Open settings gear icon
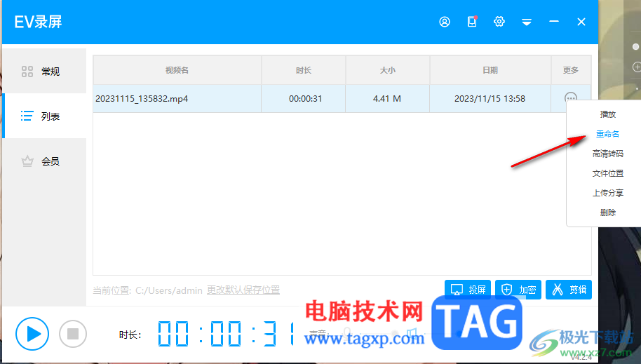Screen dimensions: 641x364 pyautogui.click(x=499, y=21)
